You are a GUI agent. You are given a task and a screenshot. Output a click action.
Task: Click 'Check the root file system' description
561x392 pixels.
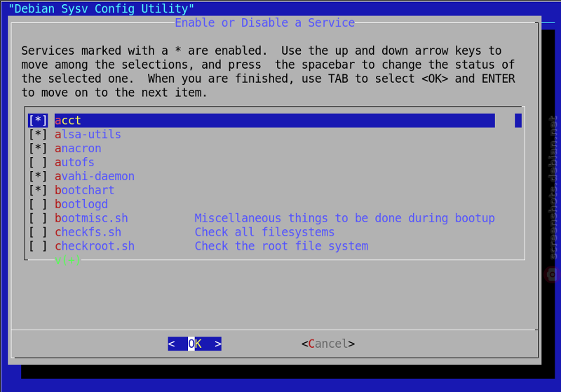click(281, 246)
